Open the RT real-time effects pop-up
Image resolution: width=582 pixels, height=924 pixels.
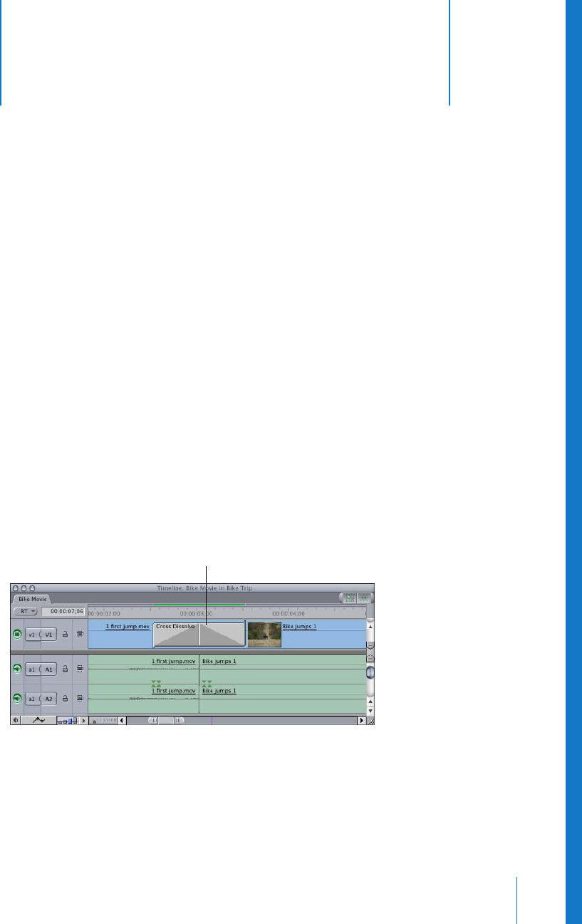coord(26,612)
